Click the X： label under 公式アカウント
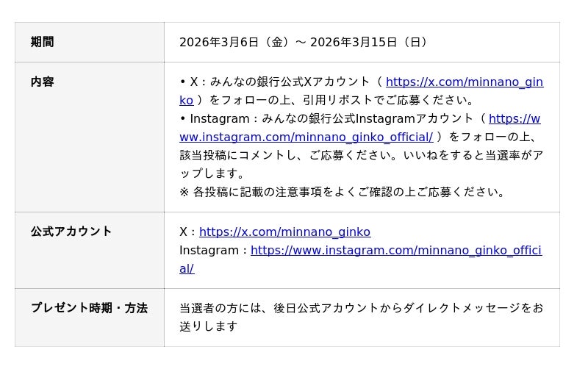The width and height of the screenshot is (588, 369). pyautogui.click(x=188, y=232)
